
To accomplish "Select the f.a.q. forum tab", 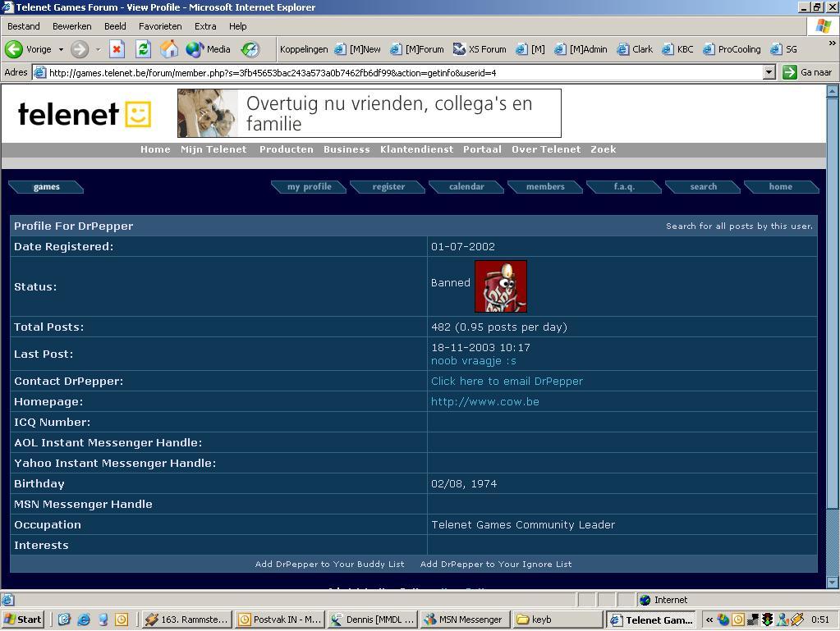I will [624, 187].
